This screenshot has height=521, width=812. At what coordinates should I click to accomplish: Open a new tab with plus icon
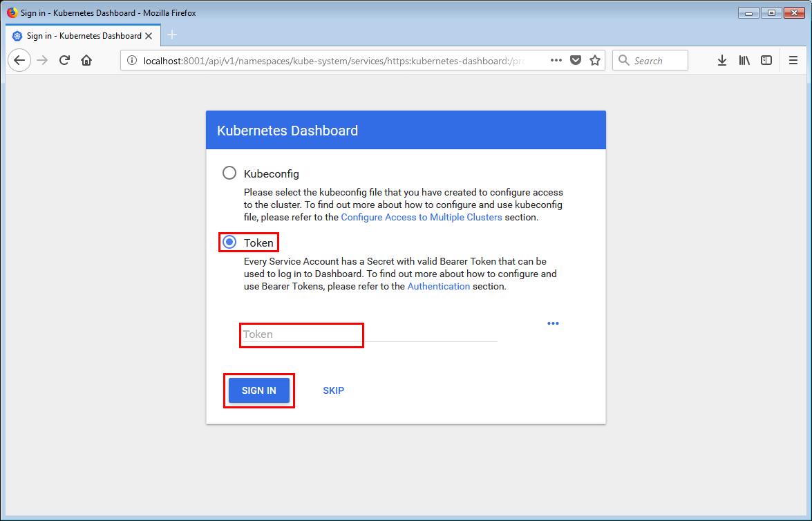pyautogui.click(x=173, y=35)
